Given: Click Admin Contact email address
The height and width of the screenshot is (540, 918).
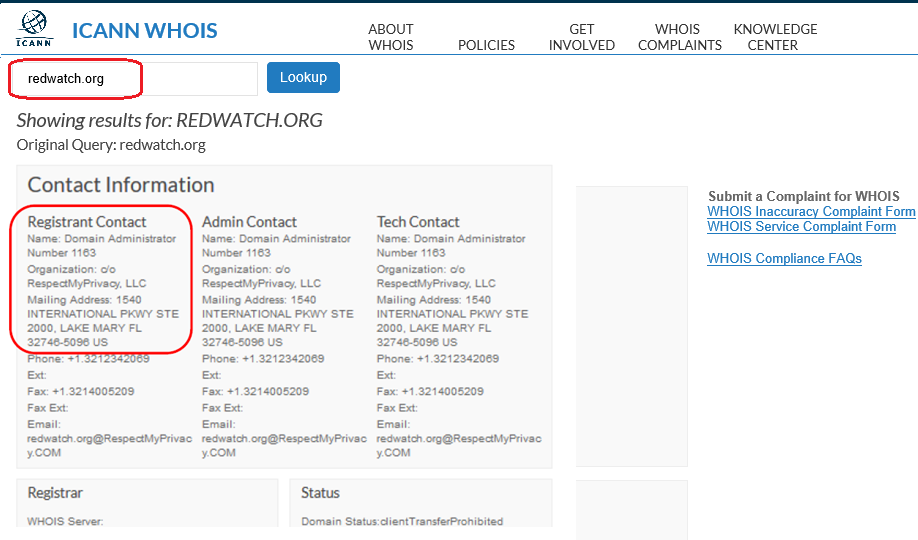Looking at the screenshot, I should tap(285, 439).
